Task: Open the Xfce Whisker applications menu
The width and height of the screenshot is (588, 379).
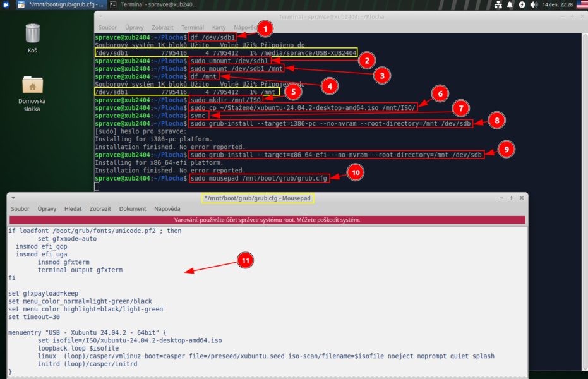Action: click(x=6, y=4)
